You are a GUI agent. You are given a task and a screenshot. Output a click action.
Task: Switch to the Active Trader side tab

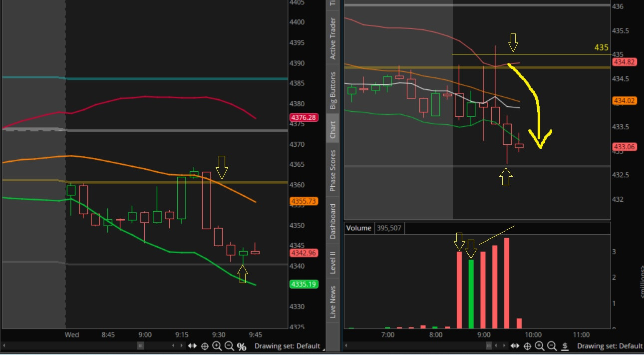point(332,39)
